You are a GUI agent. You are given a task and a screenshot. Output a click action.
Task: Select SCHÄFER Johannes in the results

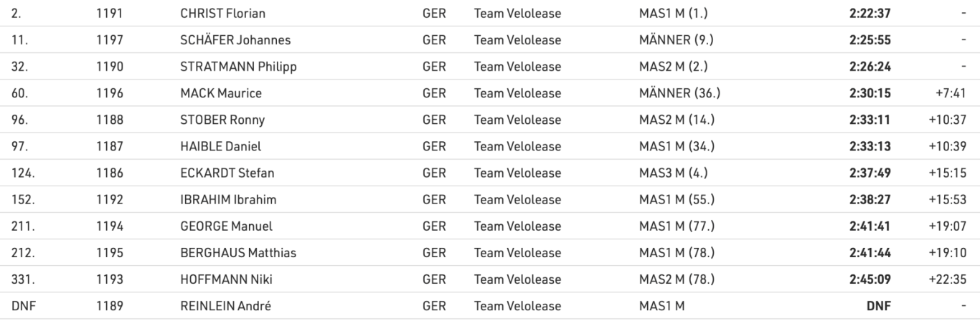coord(235,40)
